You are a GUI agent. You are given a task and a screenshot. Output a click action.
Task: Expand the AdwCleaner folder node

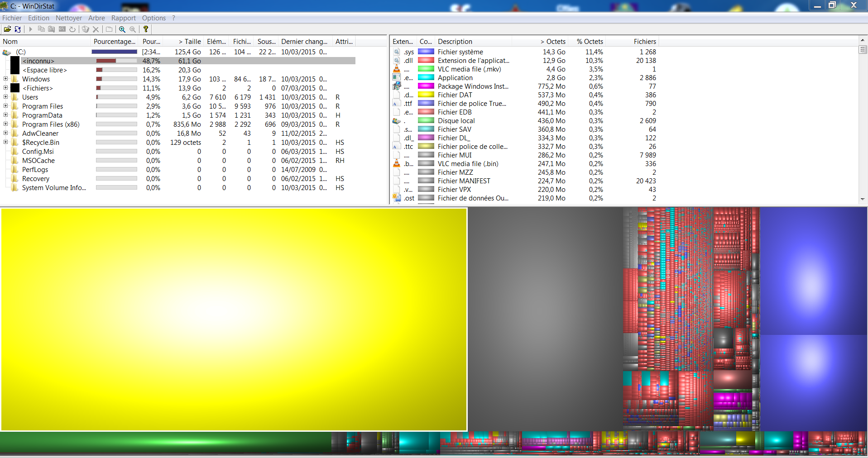pyautogui.click(x=5, y=133)
